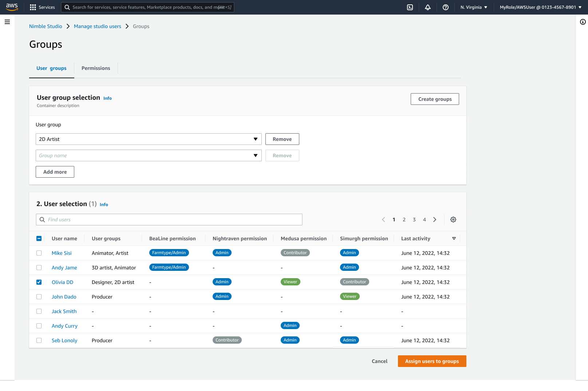Click the BeaLine permission column header
Screen dimensions: 588x391
click(173, 238)
